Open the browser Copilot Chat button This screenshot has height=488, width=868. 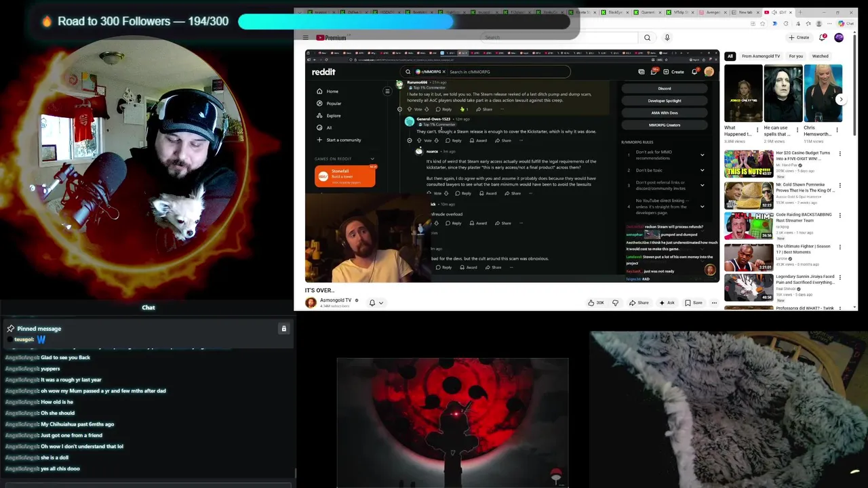[x=844, y=24]
